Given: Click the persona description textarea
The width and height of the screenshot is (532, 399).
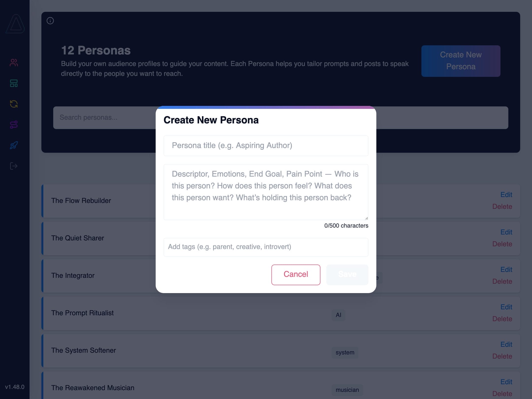Looking at the screenshot, I should coord(266,192).
